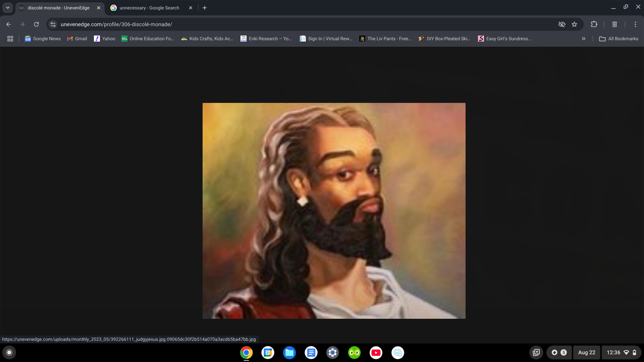The height and width of the screenshot is (362, 644).
Task: Open Duolingo app from the shelf
Action: (x=354, y=352)
